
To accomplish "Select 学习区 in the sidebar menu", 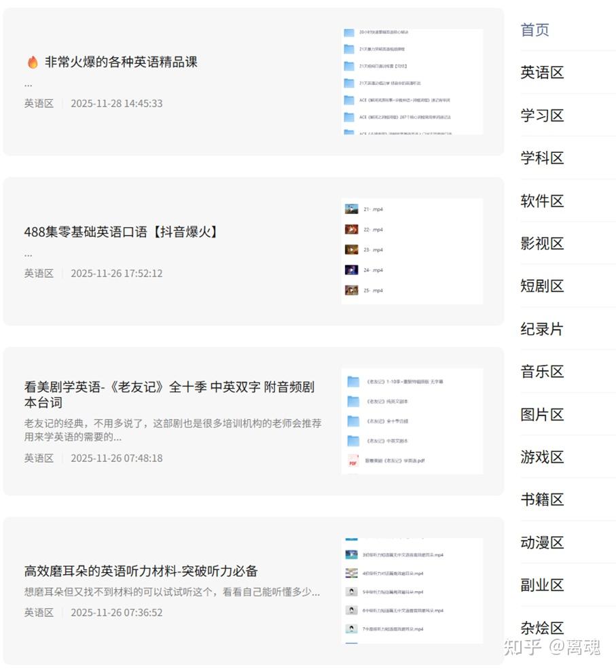I will tap(542, 116).
